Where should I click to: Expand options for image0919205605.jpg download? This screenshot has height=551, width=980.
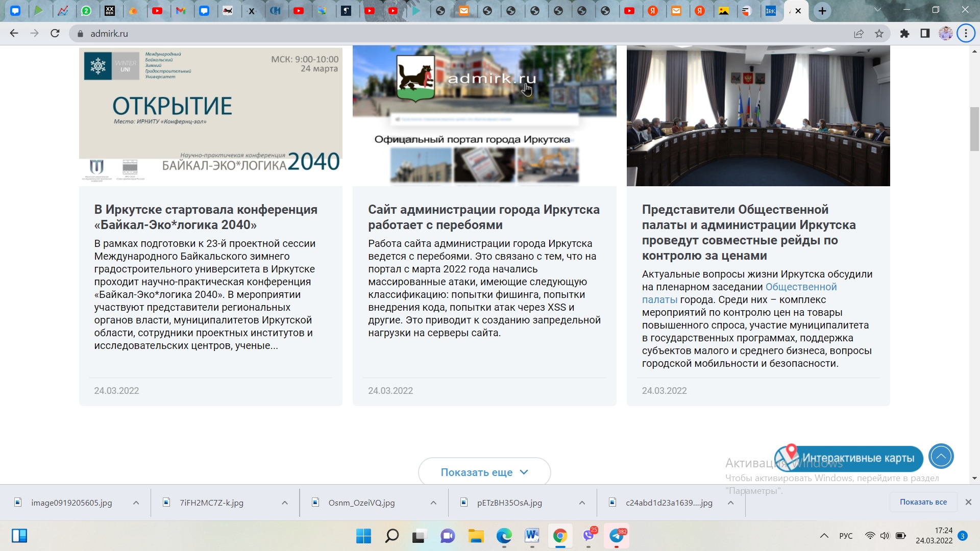(136, 503)
